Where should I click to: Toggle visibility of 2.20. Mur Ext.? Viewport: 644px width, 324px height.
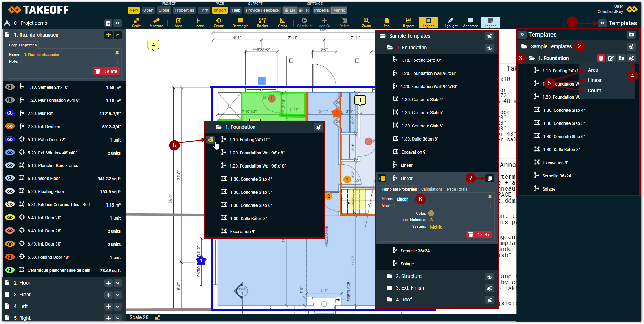tap(10, 114)
